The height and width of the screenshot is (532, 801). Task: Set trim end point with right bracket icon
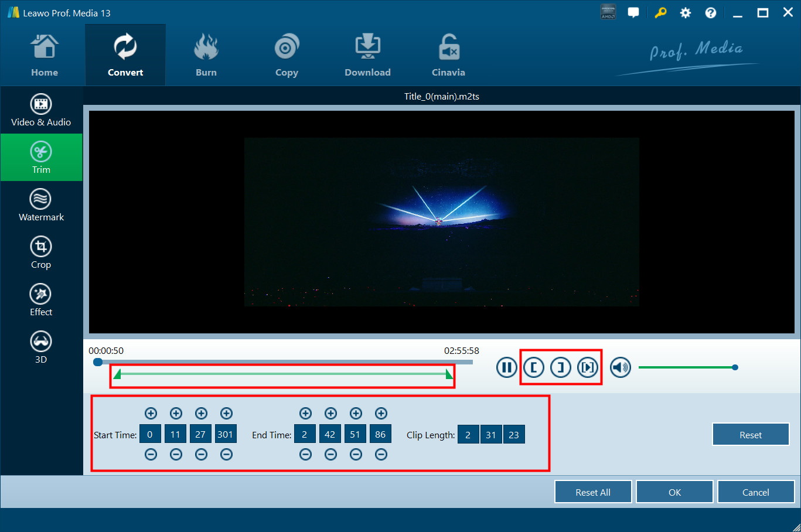(561, 367)
